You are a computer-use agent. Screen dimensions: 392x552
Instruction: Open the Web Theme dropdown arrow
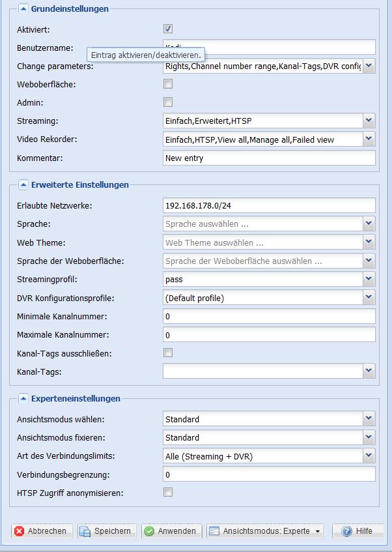tap(369, 242)
